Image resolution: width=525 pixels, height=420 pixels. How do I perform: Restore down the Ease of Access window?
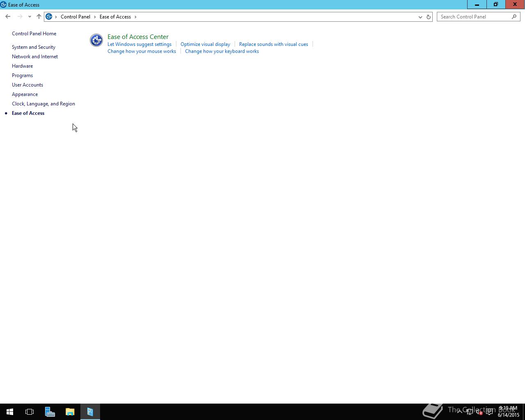tap(496, 5)
